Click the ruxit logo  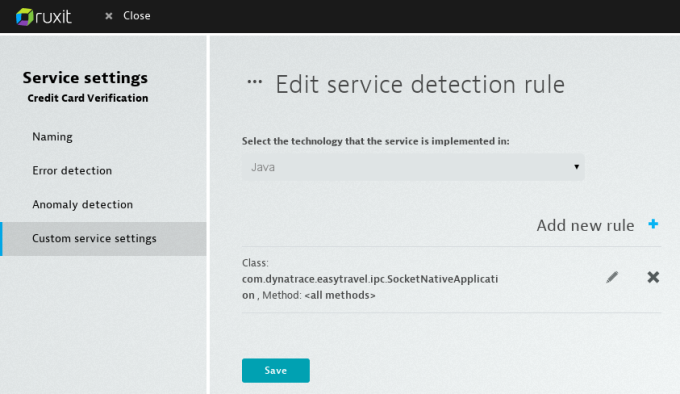coord(43,16)
